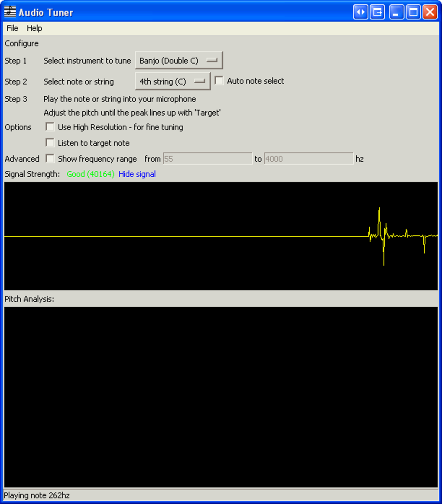
Task: Click the window arrow title bar button
Action: pos(377,12)
